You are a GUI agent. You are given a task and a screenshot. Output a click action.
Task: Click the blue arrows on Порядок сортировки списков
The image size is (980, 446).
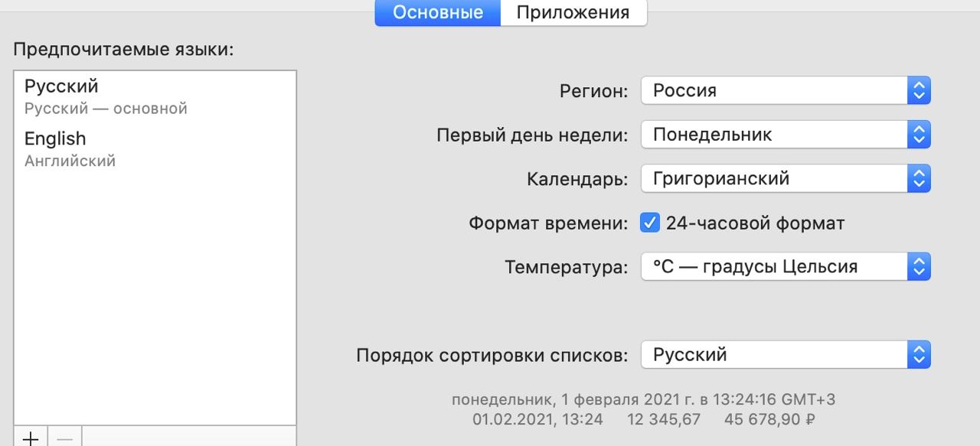pos(918,355)
